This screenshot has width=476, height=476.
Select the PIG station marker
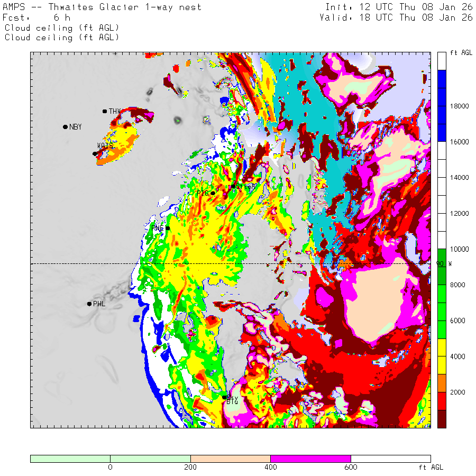tap(213, 193)
